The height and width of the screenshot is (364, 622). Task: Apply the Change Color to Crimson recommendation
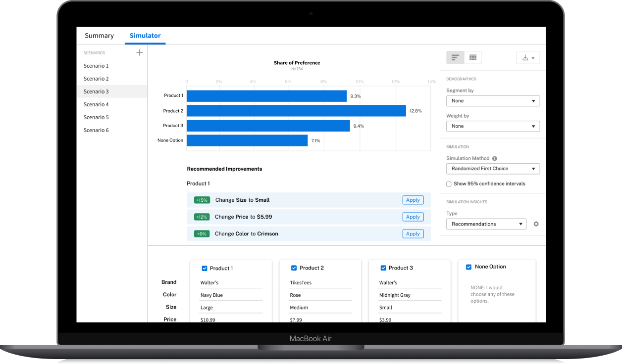pos(413,234)
